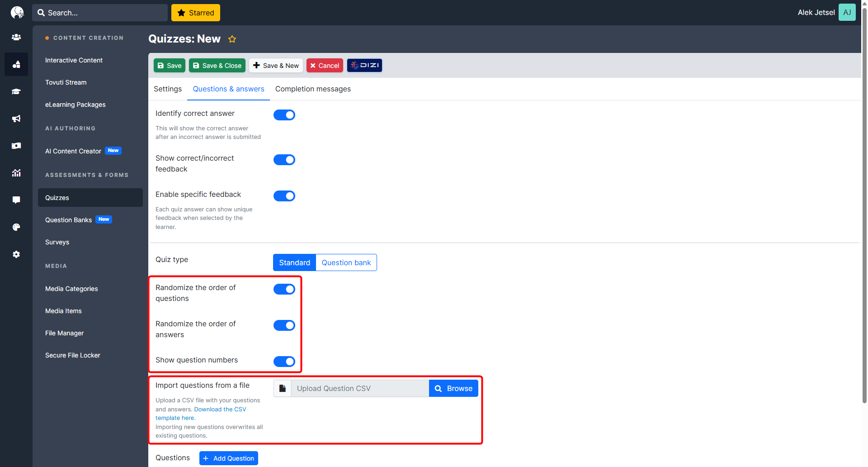
Task: Open the users group sidebar icon
Action: (16, 37)
